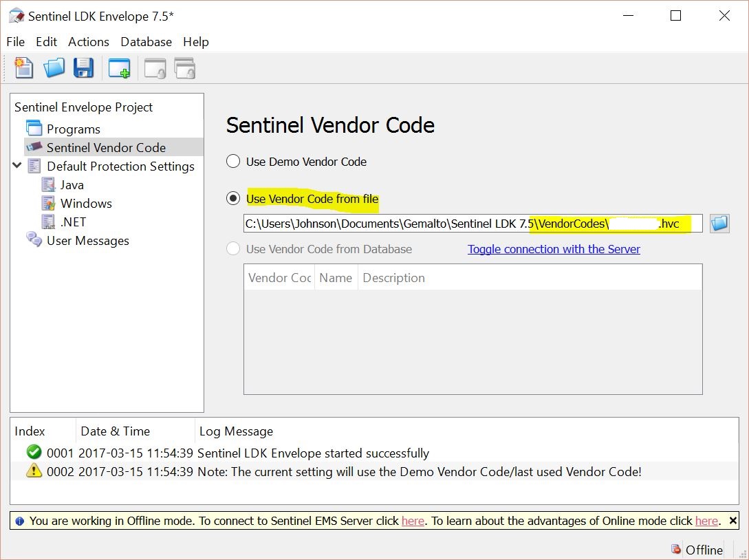This screenshot has width=749, height=560.
Task: Click the Add Programs toolbar icon
Action: point(119,68)
